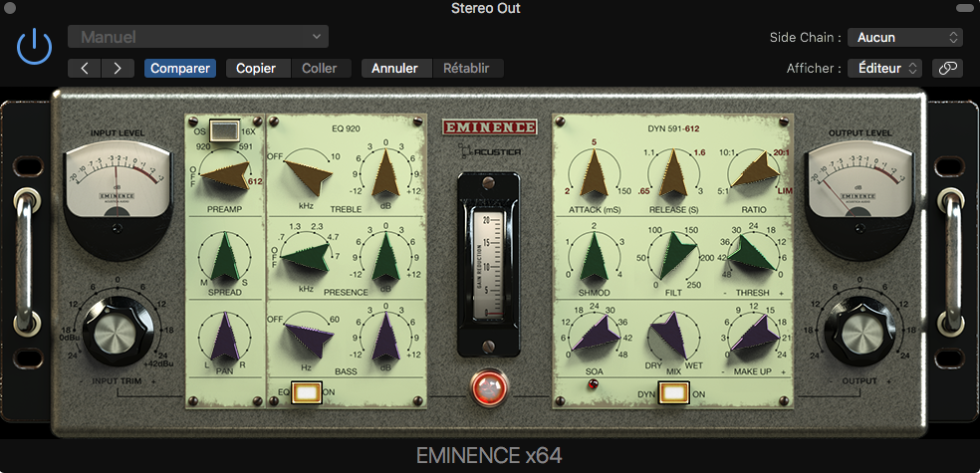The width and height of the screenshot is (980, 473).
Task: Click the Stereo Out window title
Action: 486,8
